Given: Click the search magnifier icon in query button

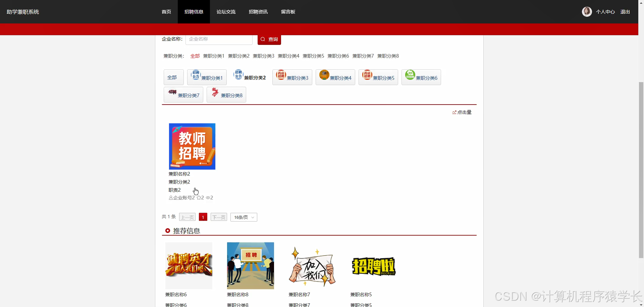Looking at the screenshot, I should 263,39.
